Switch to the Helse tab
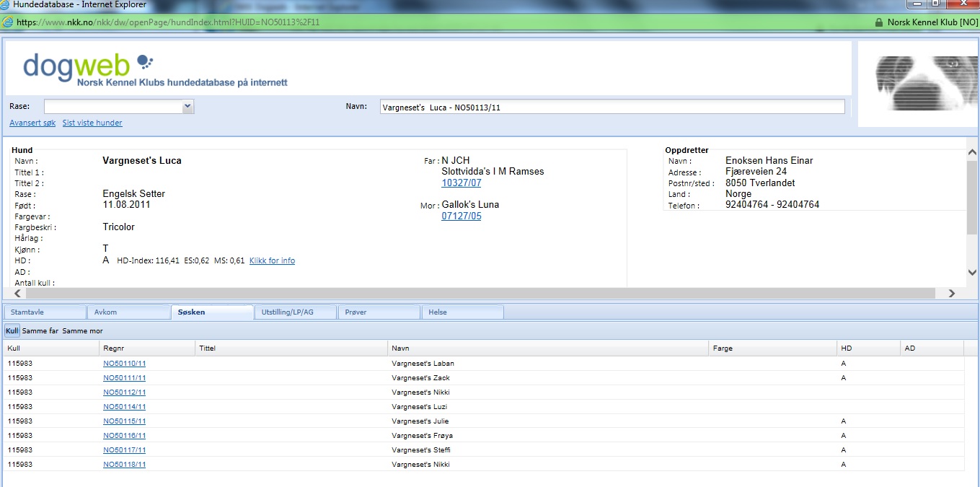This screenshot has height=487, width=980. [x=462, y=312]
